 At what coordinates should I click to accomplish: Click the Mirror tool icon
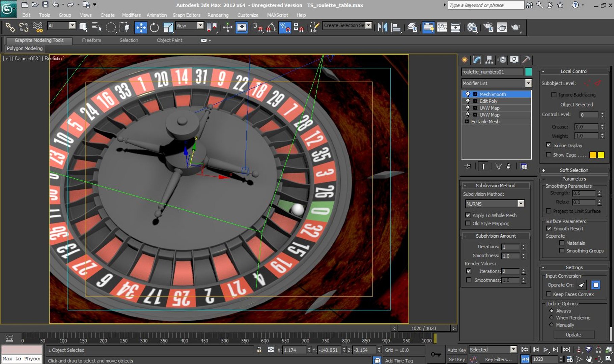382,27
